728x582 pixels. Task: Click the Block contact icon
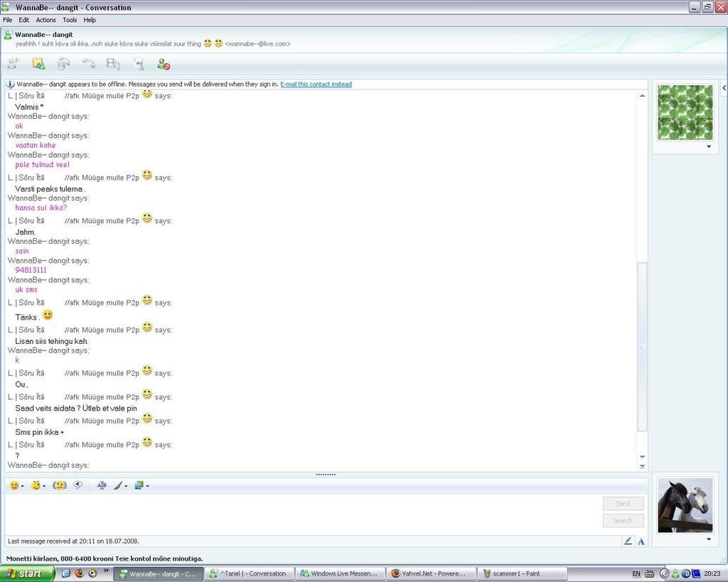pos(164,64)
